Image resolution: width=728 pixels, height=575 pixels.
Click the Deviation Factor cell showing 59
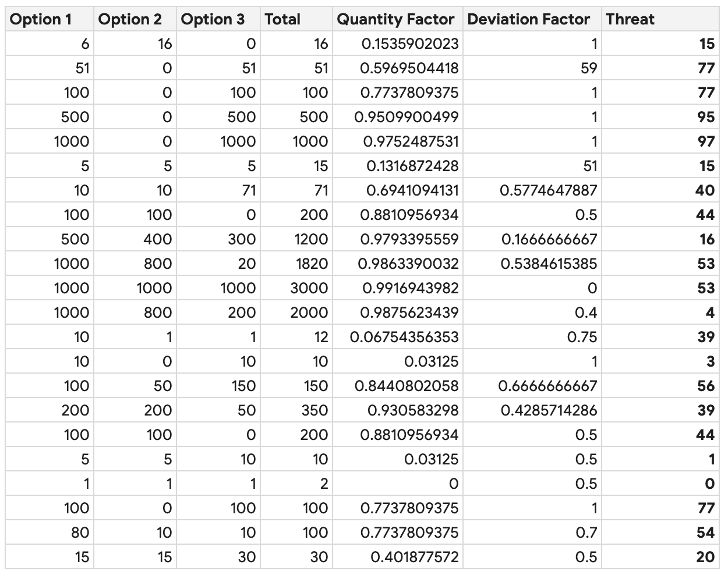[x=588, y=68]
